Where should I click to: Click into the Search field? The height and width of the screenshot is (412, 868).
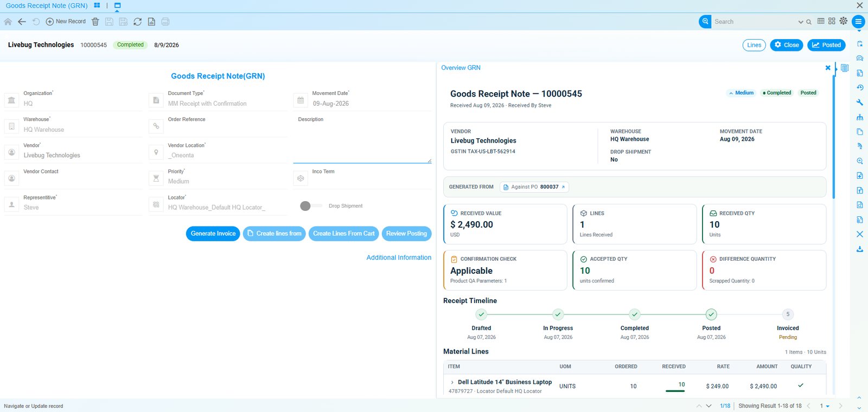[x=754, y=22]
